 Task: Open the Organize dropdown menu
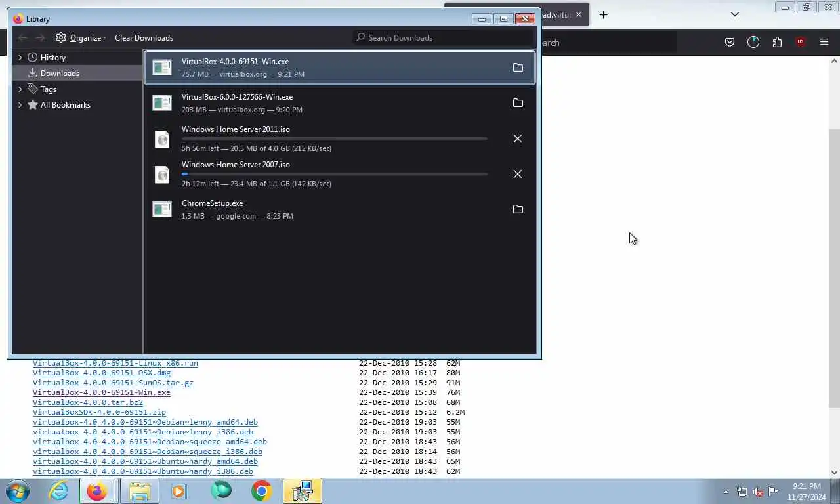point(81,38)
